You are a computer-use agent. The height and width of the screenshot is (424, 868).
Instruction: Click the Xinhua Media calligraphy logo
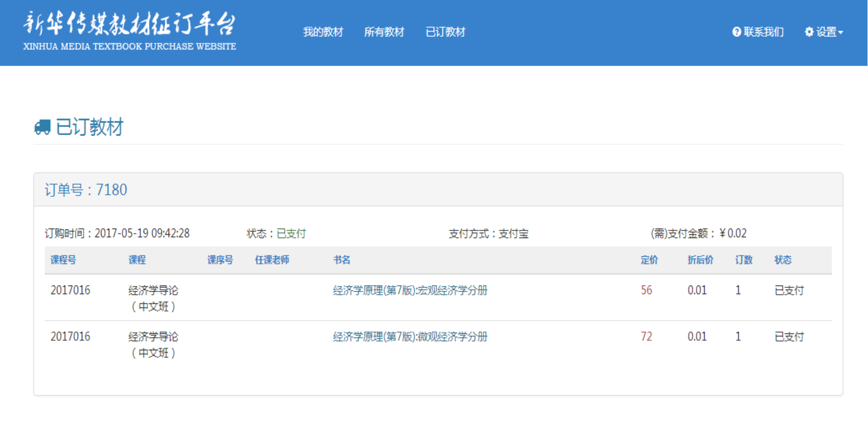tap(129, 24)
